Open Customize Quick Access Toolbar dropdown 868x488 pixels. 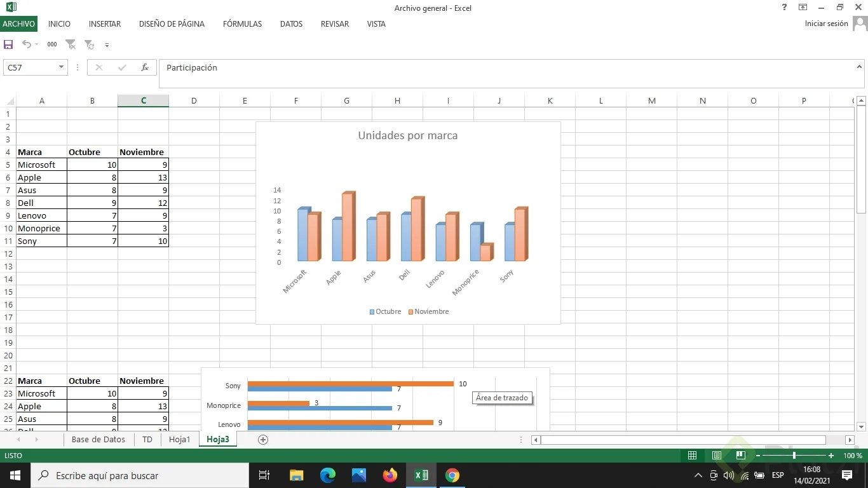pos(107,45)
